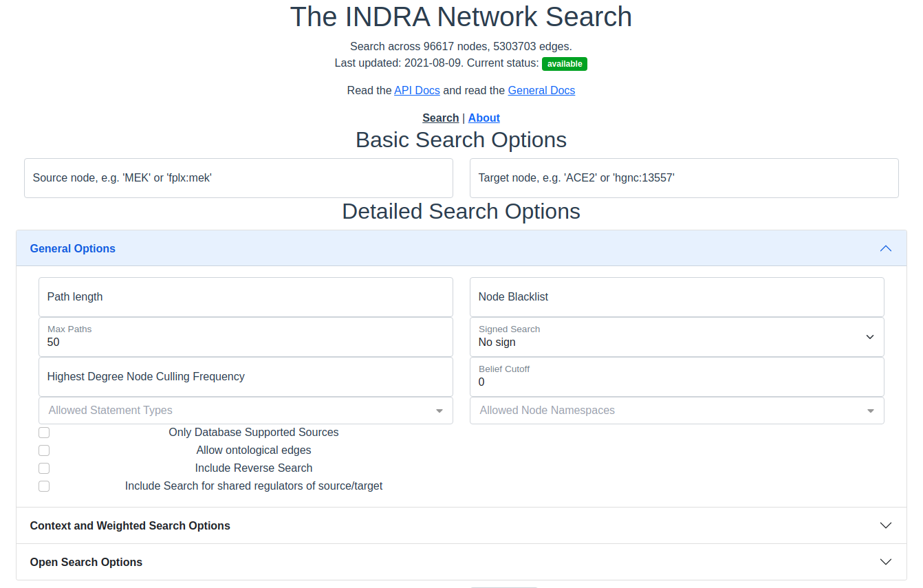Open the Allowed Statement Types multiselect
This screenshot has width=923, height=588.
point(246,411)
